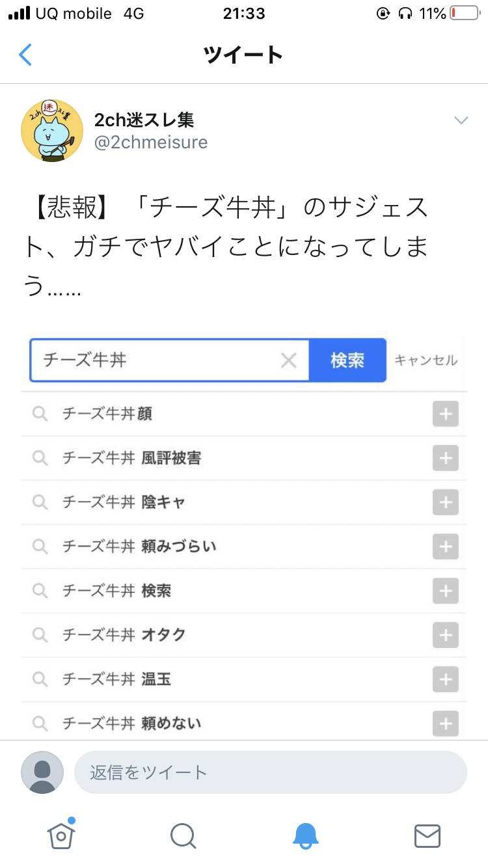
Task: Open the 2ch迷スレ集 profile avatar
Action: [52, 131]
